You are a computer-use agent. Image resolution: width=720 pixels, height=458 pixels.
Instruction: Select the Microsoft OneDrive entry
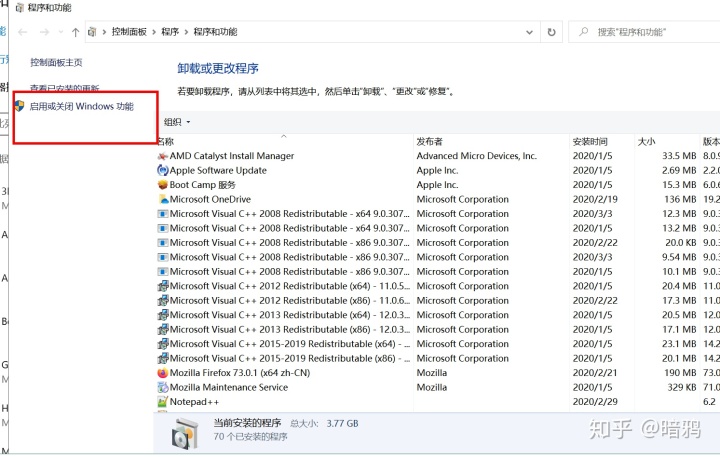pos(210,199)
